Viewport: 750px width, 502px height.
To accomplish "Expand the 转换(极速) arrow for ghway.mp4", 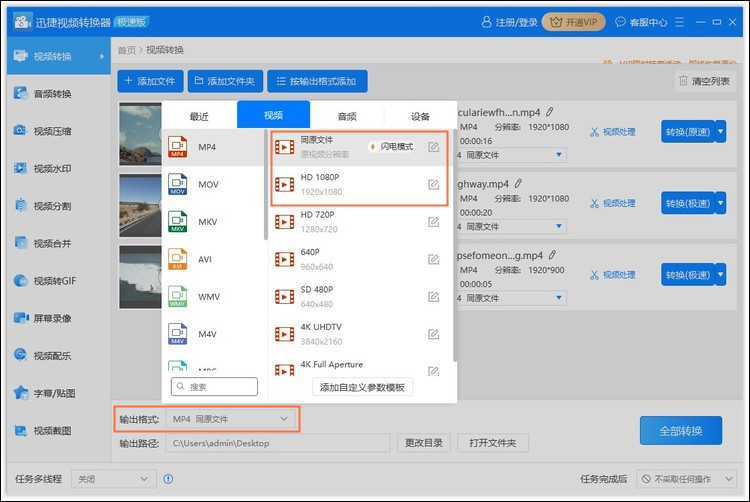I will coord(720,203).
